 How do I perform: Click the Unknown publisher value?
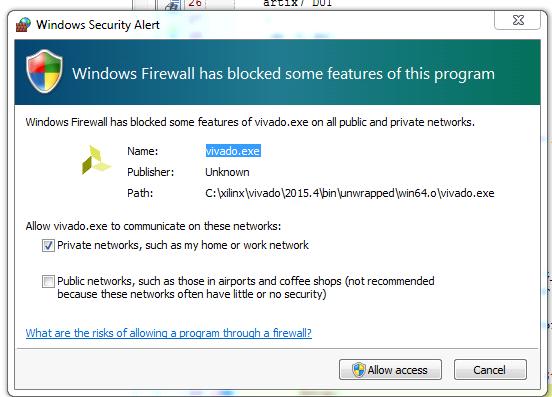tap(227, 172)
